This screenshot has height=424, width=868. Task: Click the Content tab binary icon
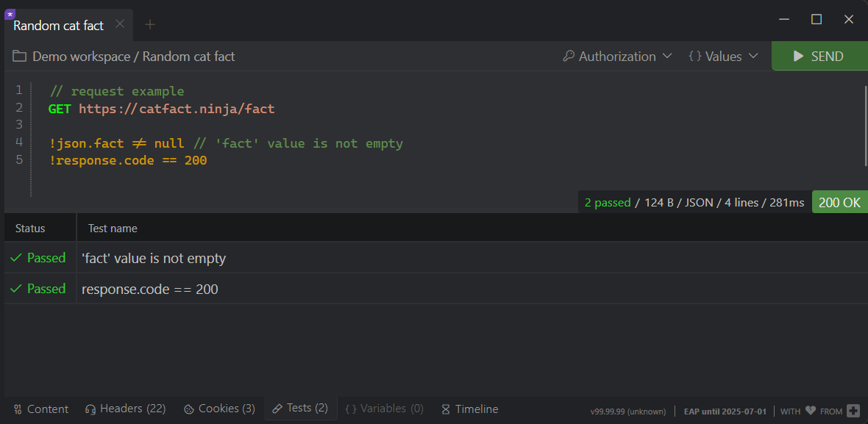point(18,409)
